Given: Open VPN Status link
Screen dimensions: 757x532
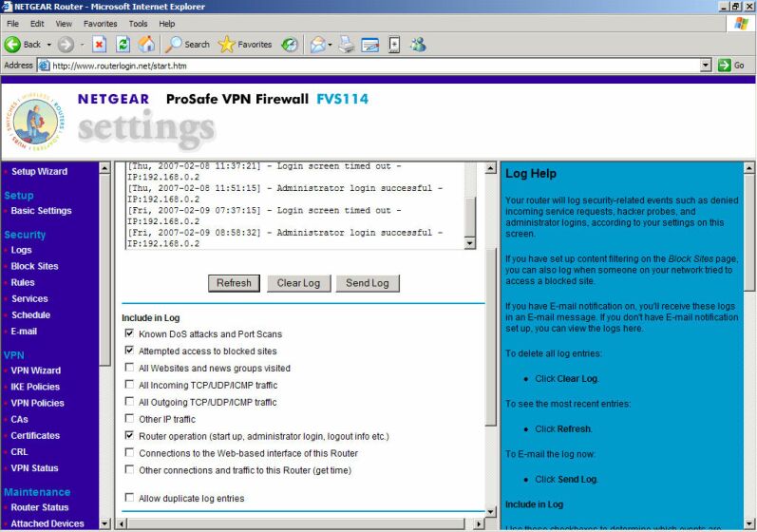Looking at the screenshot, I should pos(34,467).
